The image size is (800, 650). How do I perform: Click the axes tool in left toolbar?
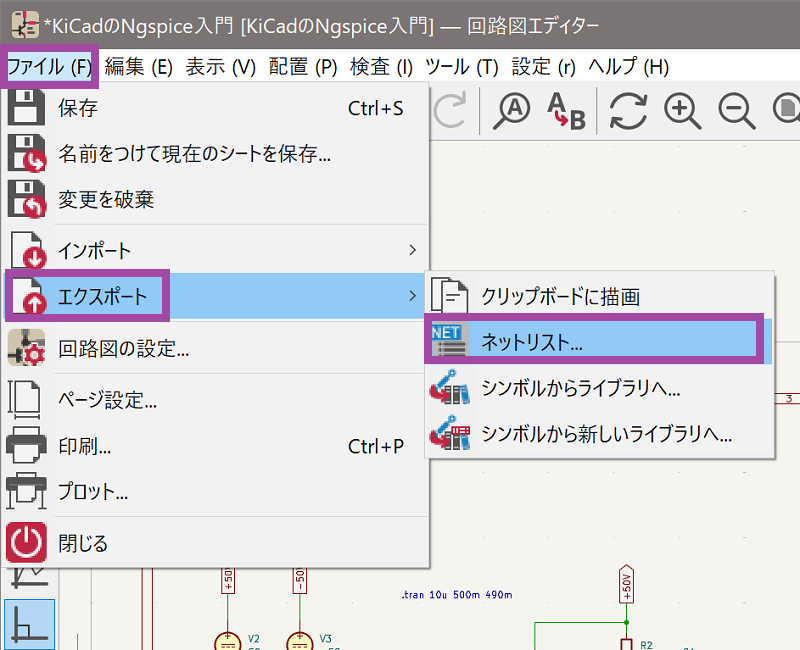tap(30, 623)
